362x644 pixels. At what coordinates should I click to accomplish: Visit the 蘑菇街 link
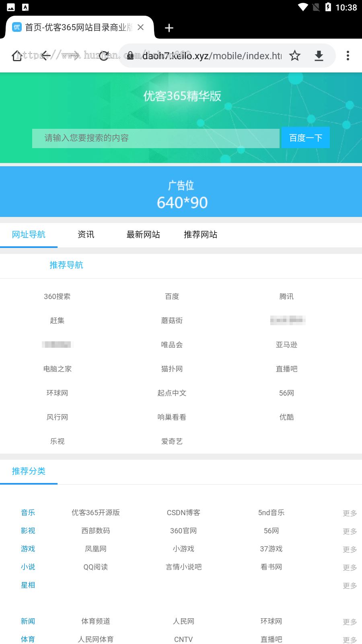172,321
